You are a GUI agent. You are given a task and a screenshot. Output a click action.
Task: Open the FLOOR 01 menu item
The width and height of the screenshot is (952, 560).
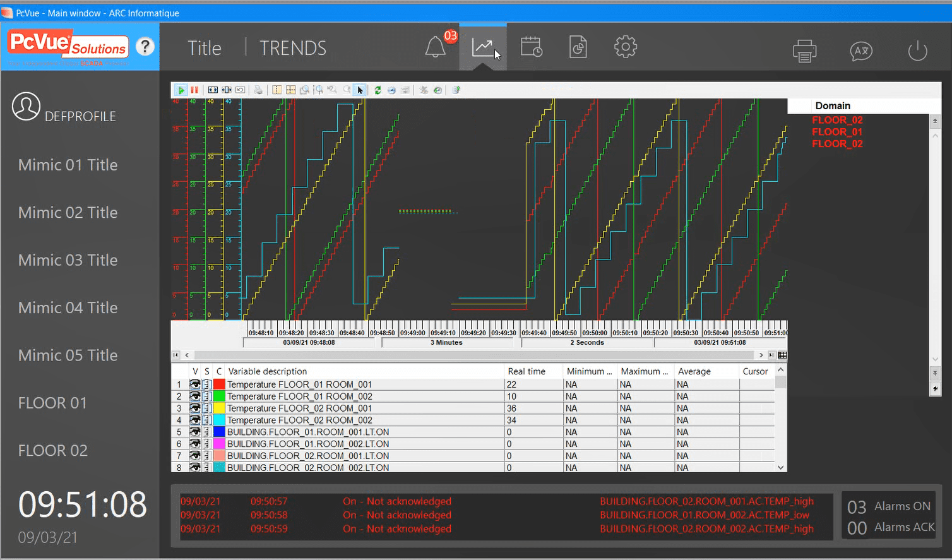52,403
